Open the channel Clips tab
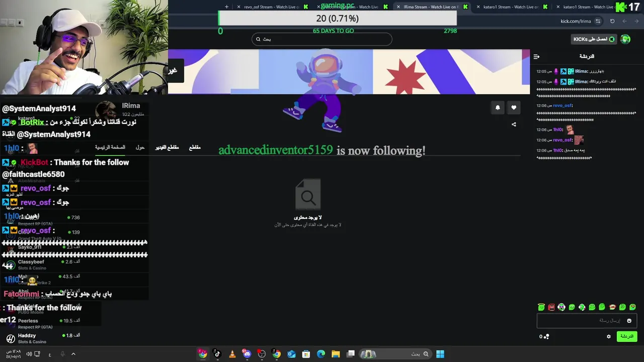The height and width of the screenshot is (362, 644). pos(195,147)
